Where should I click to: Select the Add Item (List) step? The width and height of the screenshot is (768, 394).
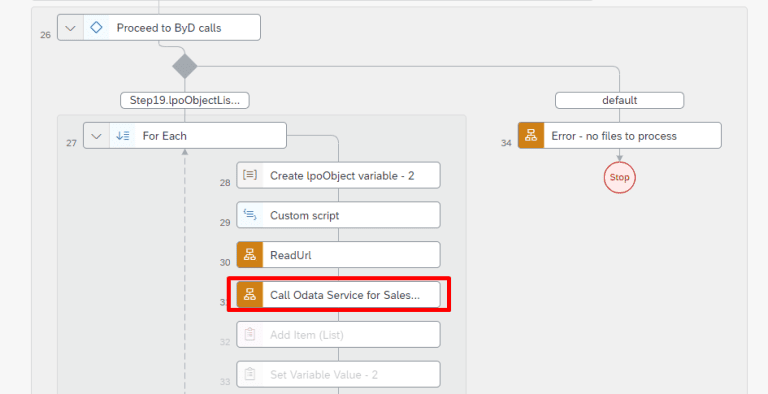[338, 335]
